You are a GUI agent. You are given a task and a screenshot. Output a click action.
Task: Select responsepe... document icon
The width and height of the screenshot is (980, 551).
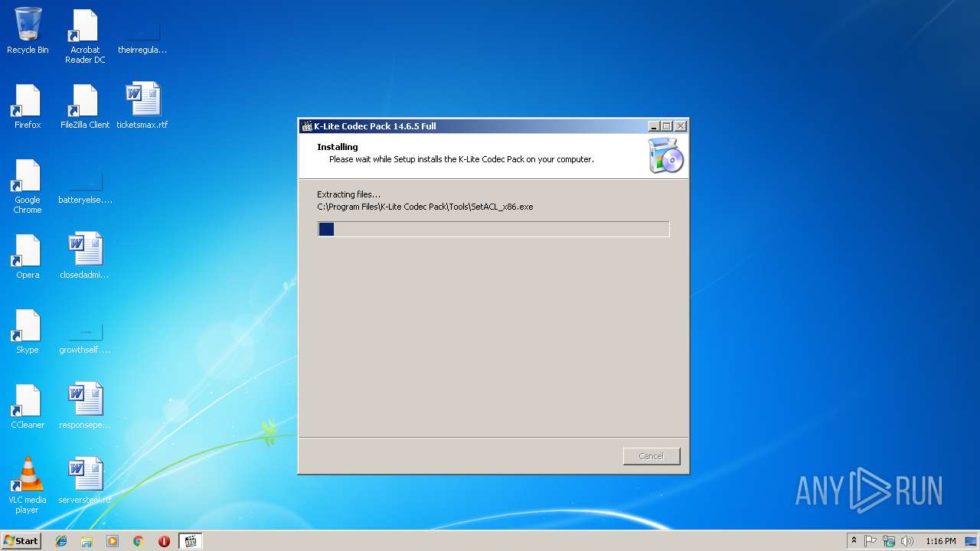pyautogui.click(x=85, y=406)
